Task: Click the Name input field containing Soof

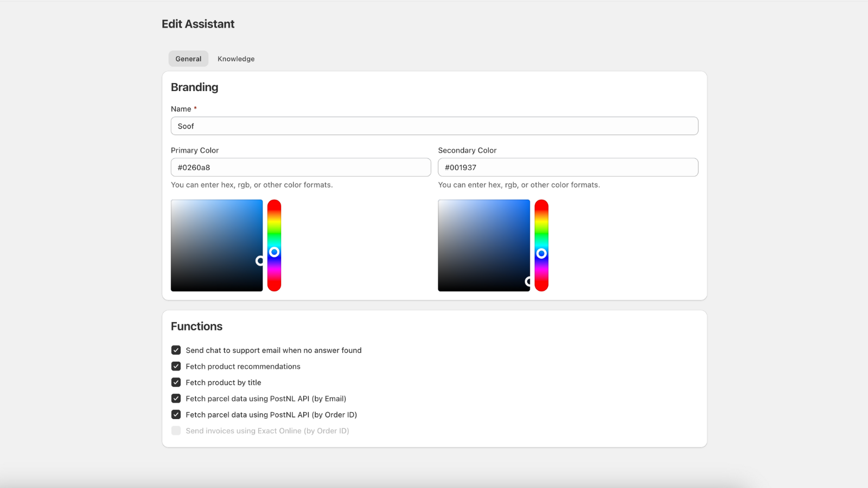Action: [435, 126]
